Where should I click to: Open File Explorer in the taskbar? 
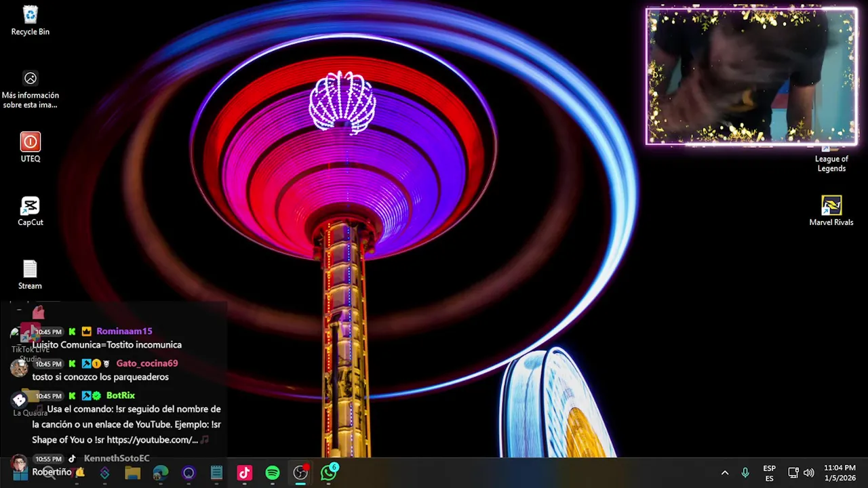click(x=132, y=473)
